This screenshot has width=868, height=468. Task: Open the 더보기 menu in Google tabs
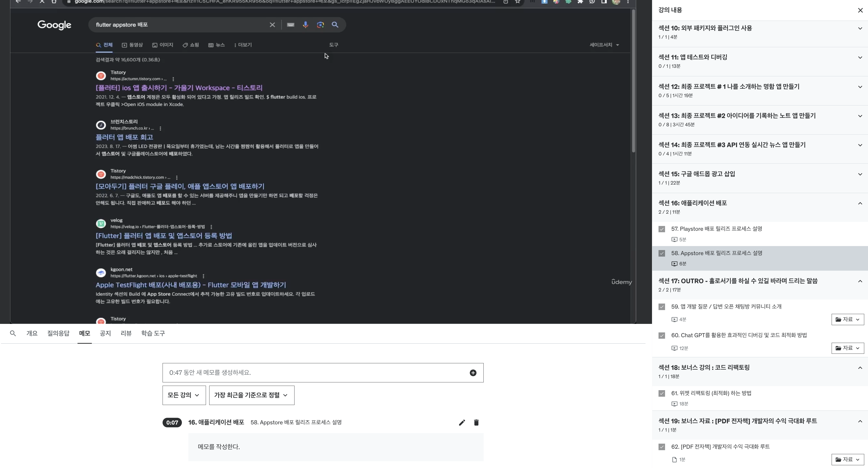tap(243, 45)
